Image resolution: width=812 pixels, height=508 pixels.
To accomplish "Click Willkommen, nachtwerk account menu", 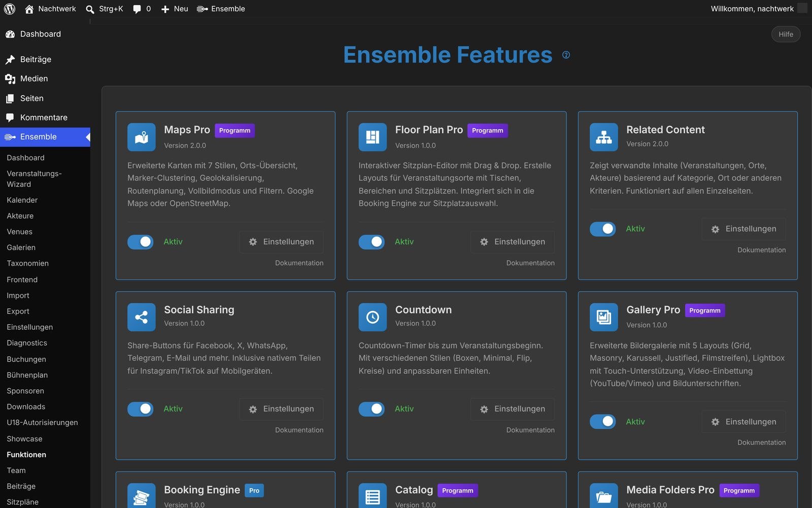I will click(x=758, y=9).
